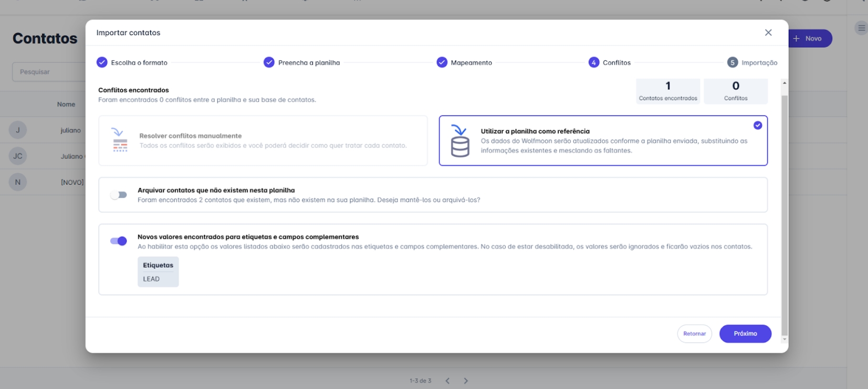
Task: Click the manual conflict resolution icon
Action: pos(120,140)
